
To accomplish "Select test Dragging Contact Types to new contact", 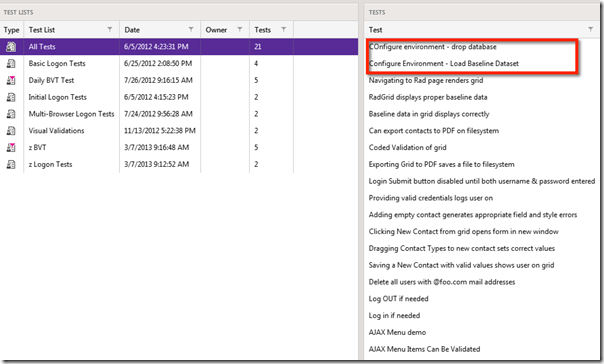I will [x=461, y=248].
